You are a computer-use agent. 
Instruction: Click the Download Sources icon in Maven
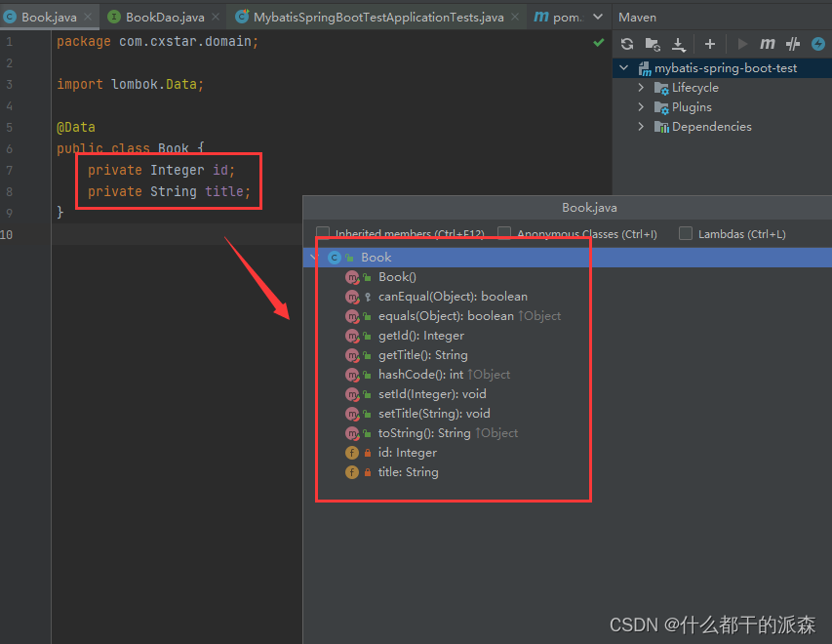tap(679, 44)
